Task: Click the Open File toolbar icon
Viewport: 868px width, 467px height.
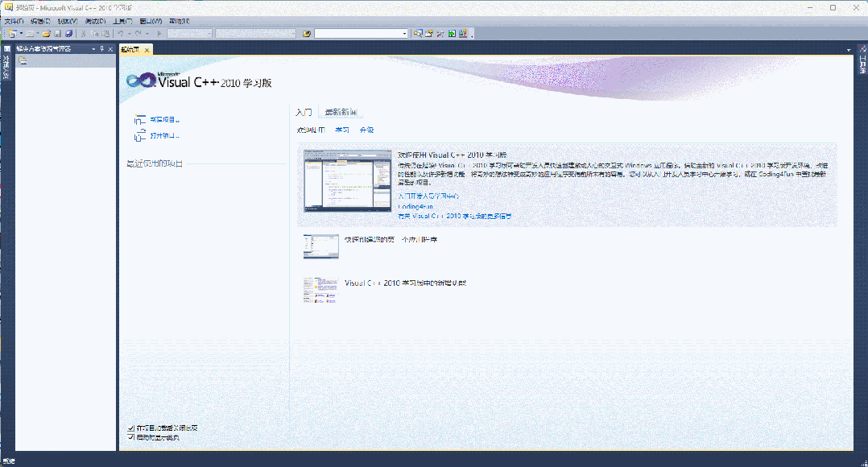Action: (x=47, y=34)
